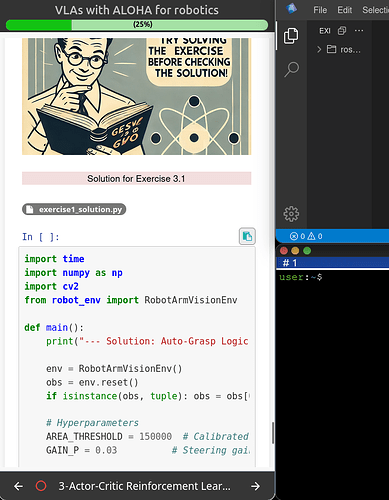Click the import cv2 code line
This screenshot has height=500, width=389.
click(x=51, y=286)
